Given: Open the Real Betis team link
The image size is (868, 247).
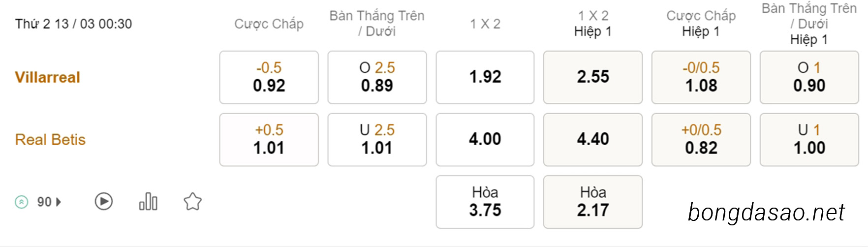Looking at the screenshot, I should (x=50, y=140).
